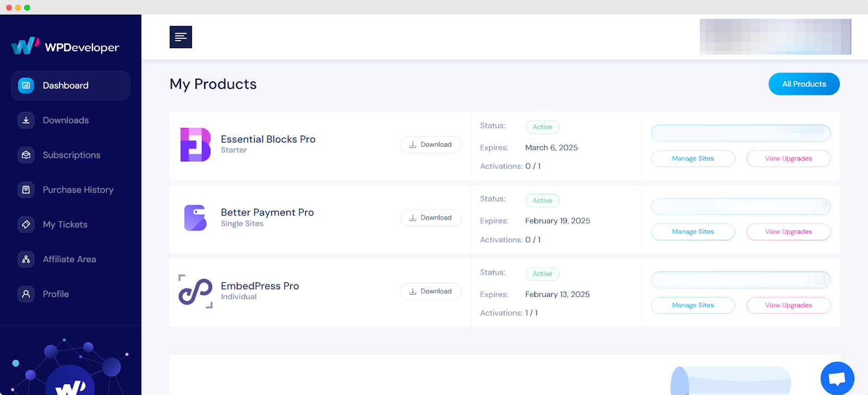Click the red close window button
Screen dimensions: 868x395
9,8
